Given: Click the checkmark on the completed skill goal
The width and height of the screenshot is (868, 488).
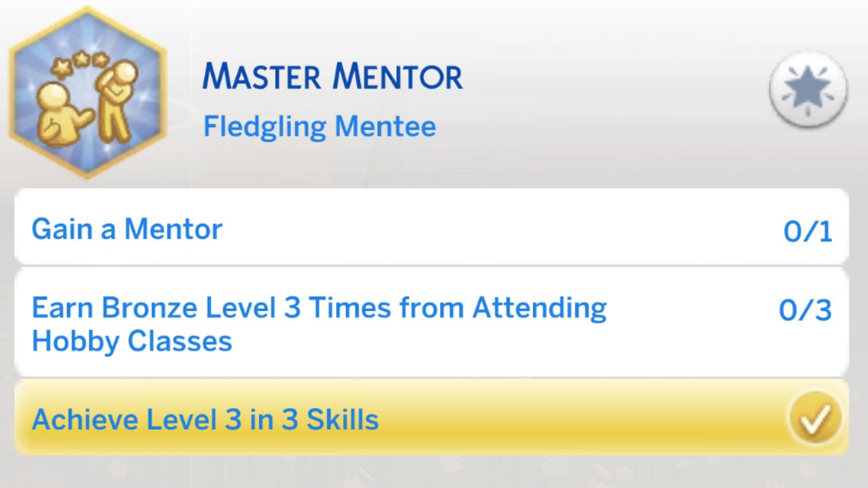Looking at the screenshot, I should point(816,419).
